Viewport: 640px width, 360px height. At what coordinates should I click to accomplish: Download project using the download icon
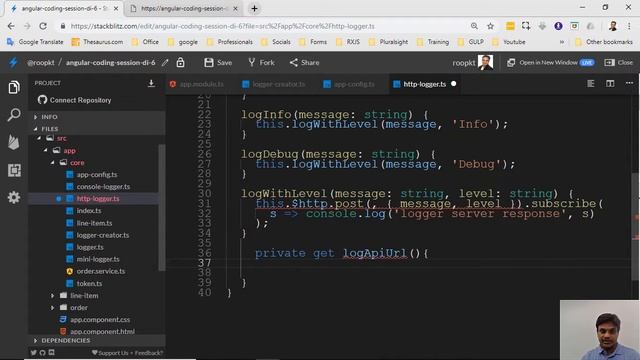pos(151,83)
